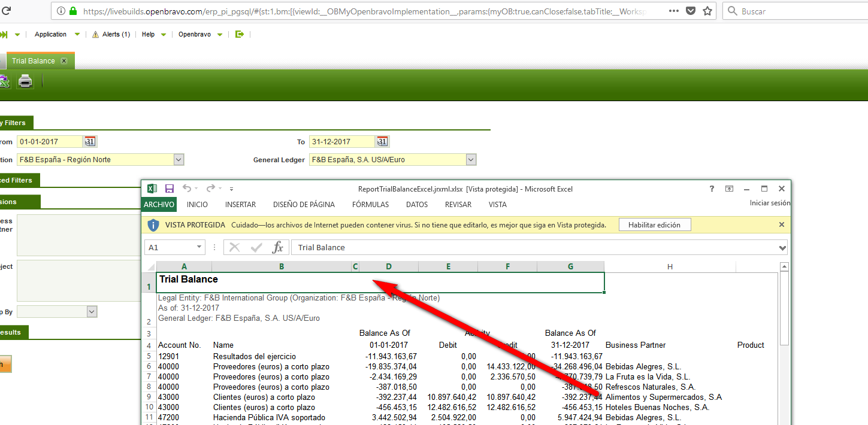
Task: Bookmark page with the star icon
Action: coord(707,11)
